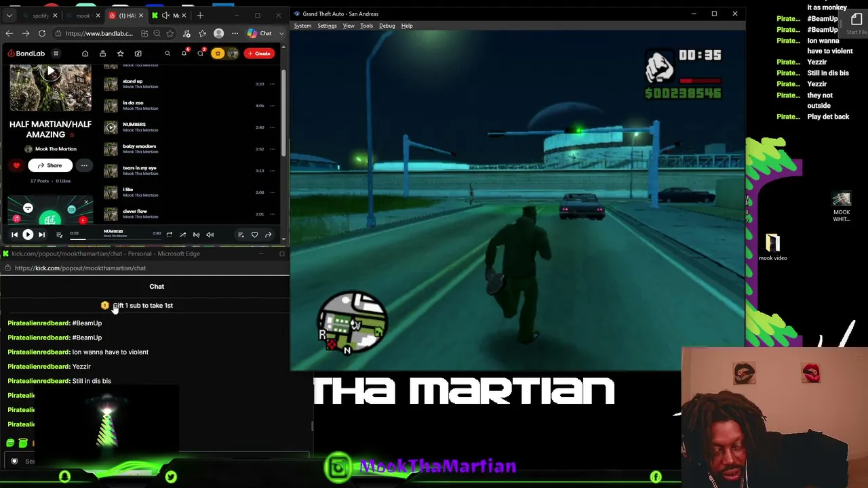The image size is (868, 488).
Task: Play the current track in player bar
Action: point(28,235)
